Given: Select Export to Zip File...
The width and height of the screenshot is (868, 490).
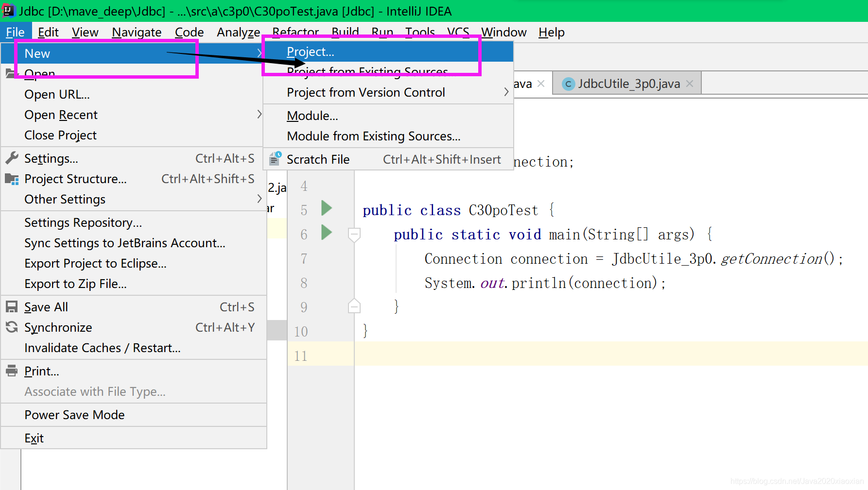Looking at the screenshot, I should (134, 284).
